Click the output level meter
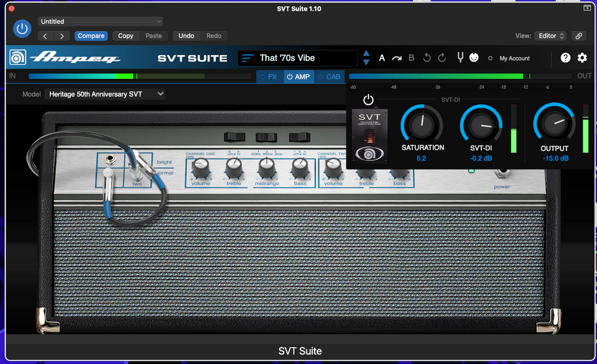Image resolution: width=597 pixels, height=364 pixels. [460, 76]
